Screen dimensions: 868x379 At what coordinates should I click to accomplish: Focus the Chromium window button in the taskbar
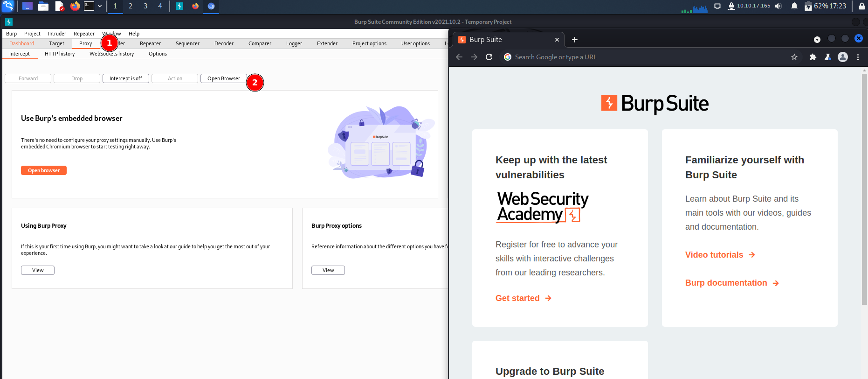[211, 6]
